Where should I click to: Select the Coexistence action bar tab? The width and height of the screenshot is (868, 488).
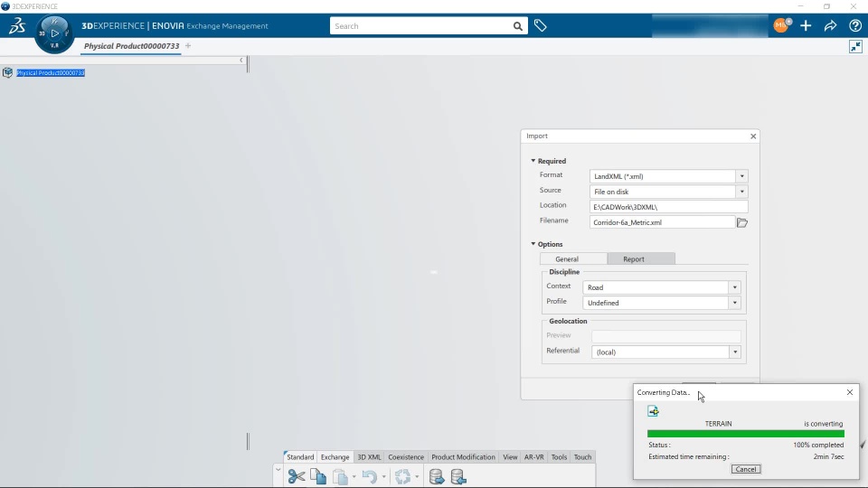[x=406, y=457]
